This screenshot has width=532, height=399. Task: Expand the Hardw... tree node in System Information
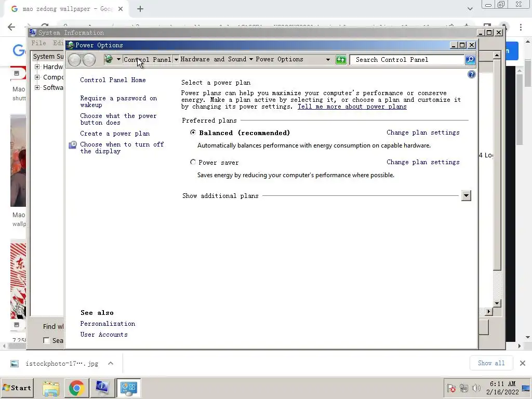point(37,67)
